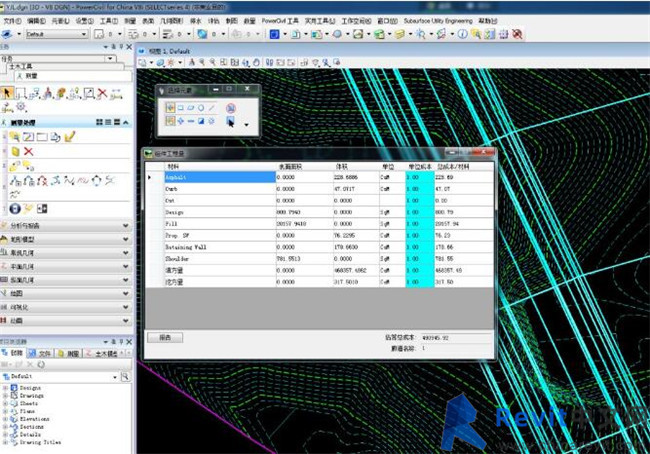Collapse the survey processing task group chevron
Screen dimensions: 650x454
pyautogui.click(x=126, y=122)
